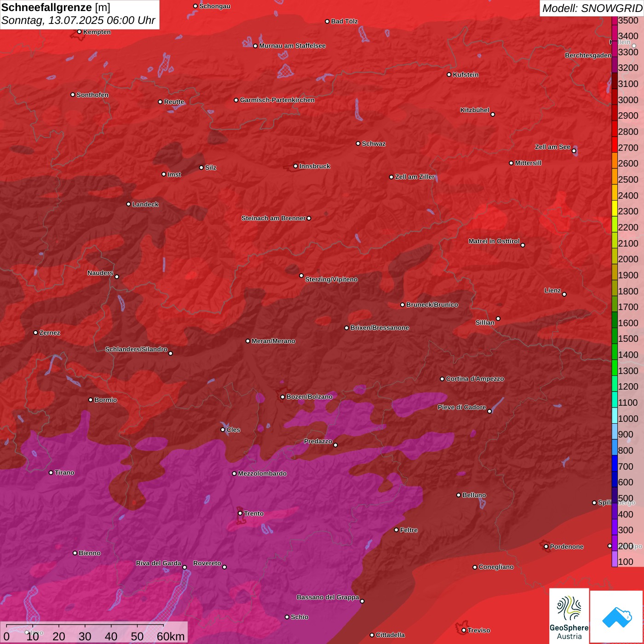This screenshot has height=644, width=644.
Task: Click the 400 legend value label
Action: (626, 514)
